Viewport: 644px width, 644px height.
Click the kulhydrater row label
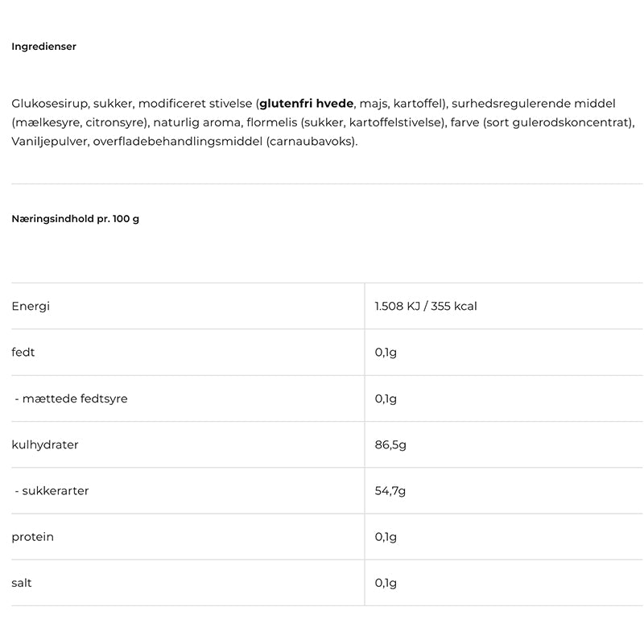(x=45, y=445)
